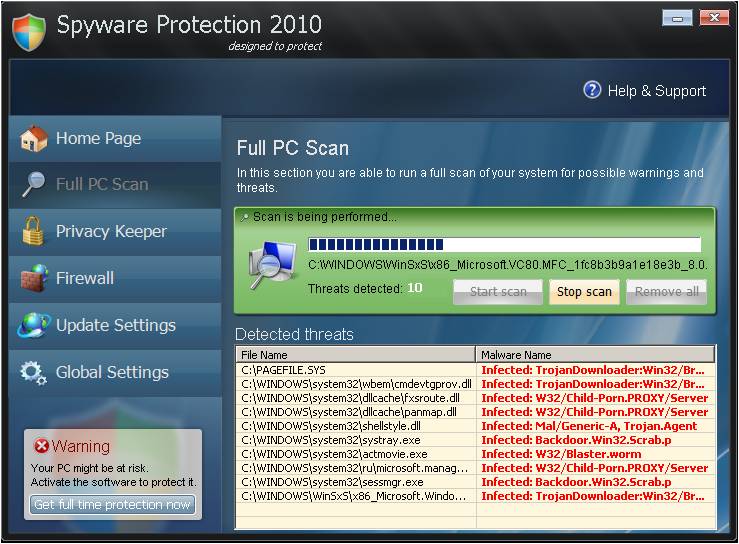Select the cmdevtgprov.dll file row
This screenshot has width=739, height=544.
point(475,384)
